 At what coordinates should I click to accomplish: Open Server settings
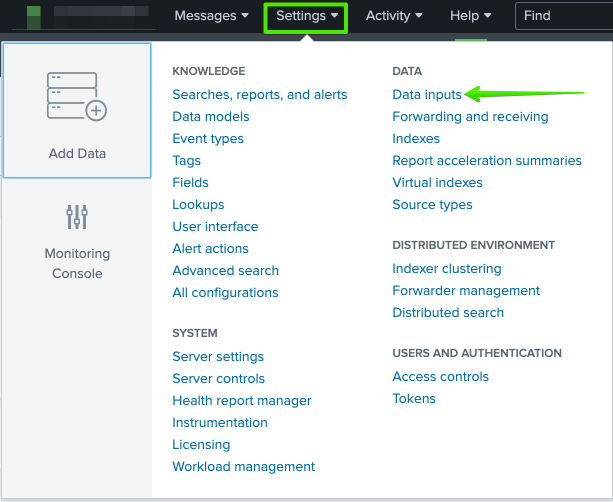pos(218,356)
